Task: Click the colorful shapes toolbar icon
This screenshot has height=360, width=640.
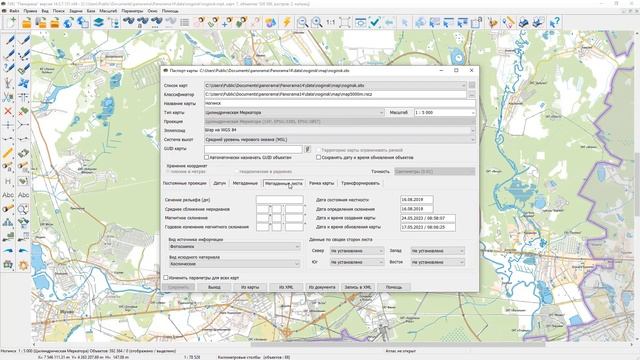Action: tap(270, 22)
